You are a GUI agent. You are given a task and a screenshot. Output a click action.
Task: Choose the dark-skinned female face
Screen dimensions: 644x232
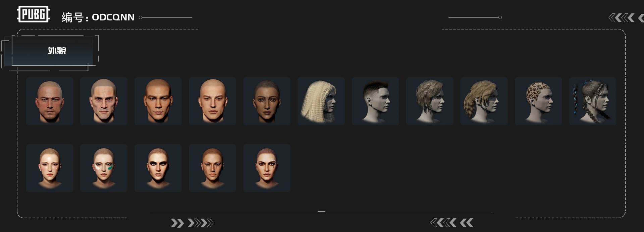click(267, 101)
